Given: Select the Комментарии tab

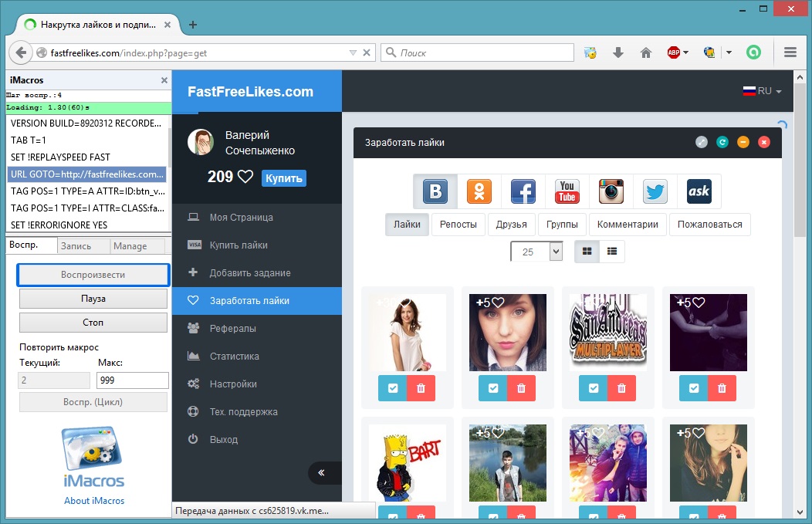Looking at the screenshot, I should [x=628, y=225].
